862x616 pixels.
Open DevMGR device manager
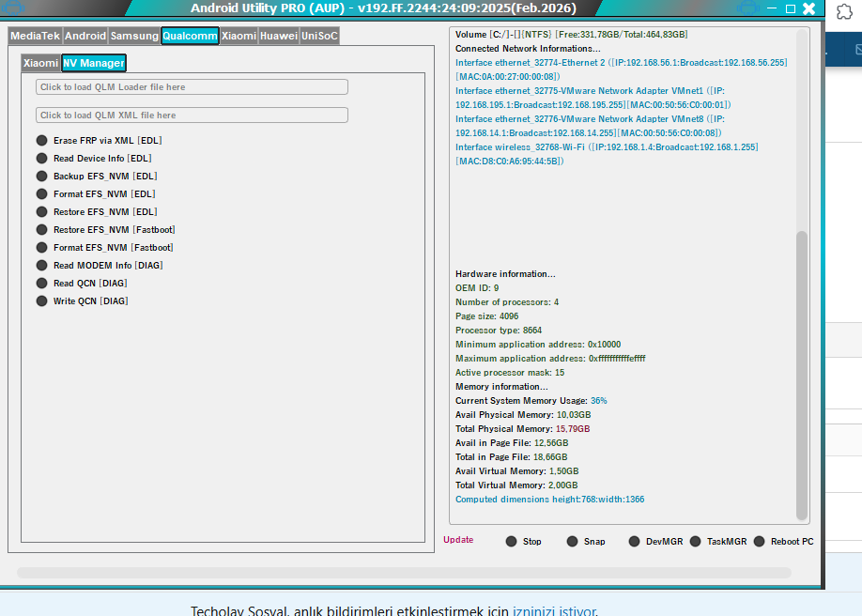655,542
